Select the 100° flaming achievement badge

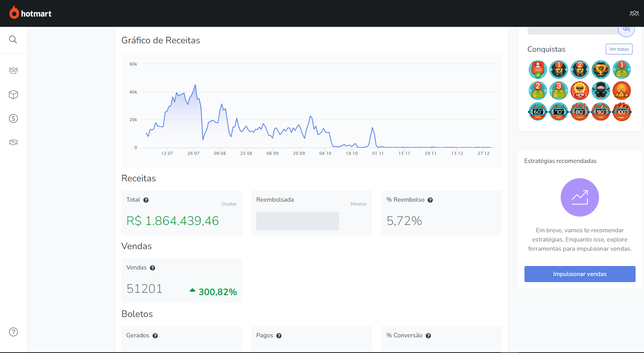pos(622,112)
